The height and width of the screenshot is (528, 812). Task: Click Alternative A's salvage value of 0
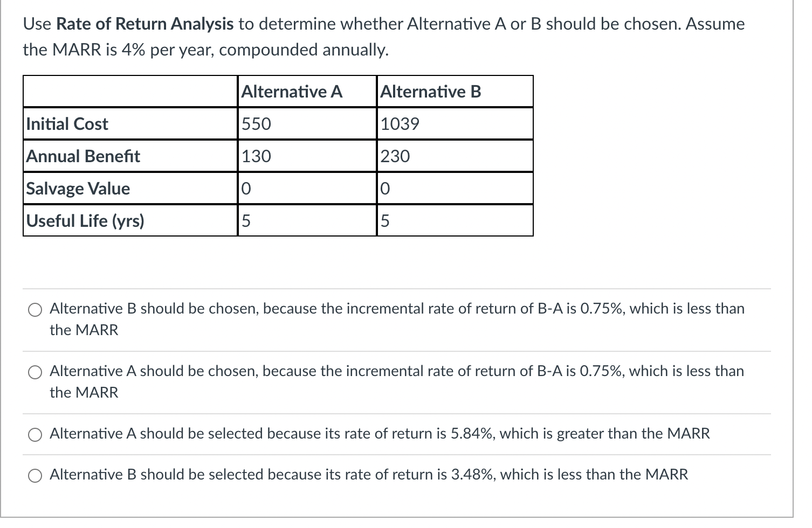tap(245, 189)
